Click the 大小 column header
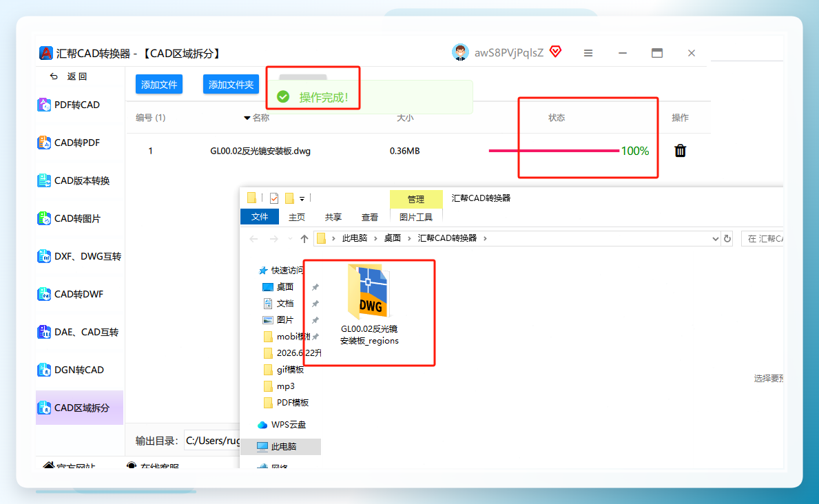The width and height of the screenshot is (819, 504). [405, 118]
